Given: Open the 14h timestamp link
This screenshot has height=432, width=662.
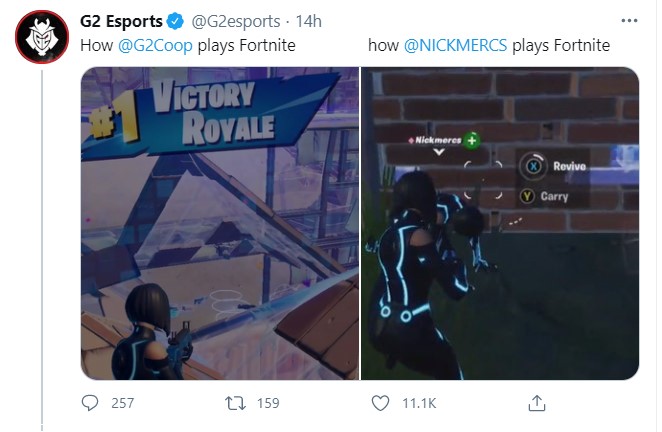Looking at the screenshot, I should tap(308, 21).
